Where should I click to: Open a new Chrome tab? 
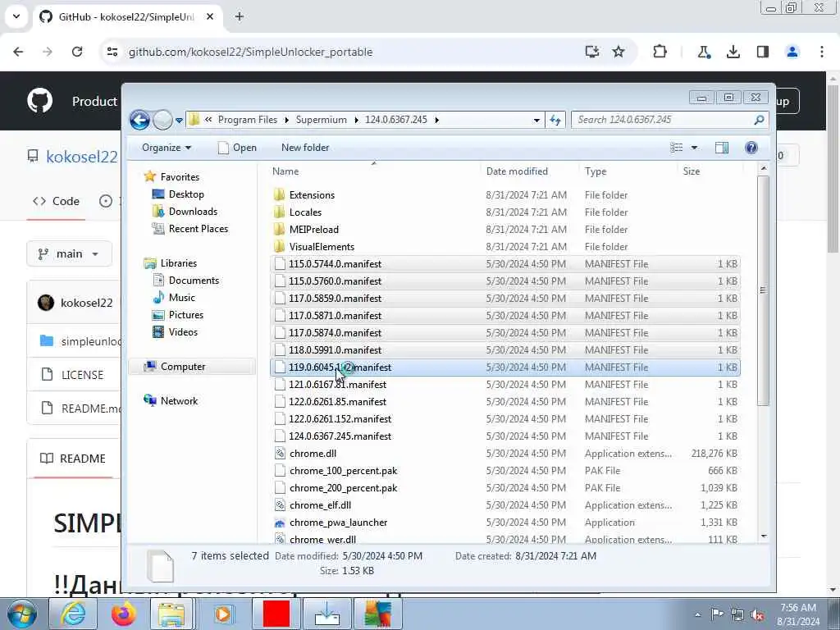coord(239,16)
